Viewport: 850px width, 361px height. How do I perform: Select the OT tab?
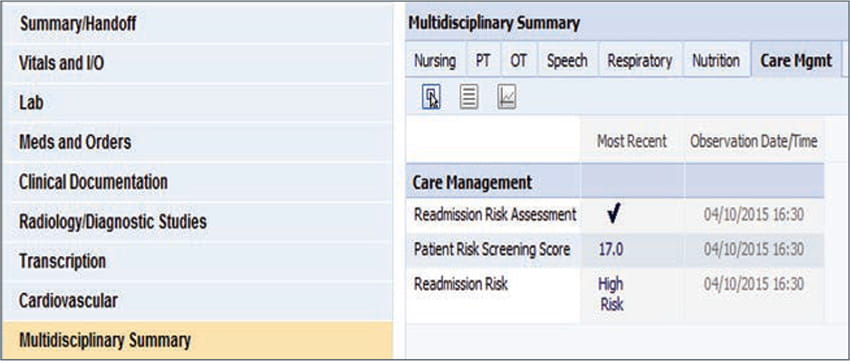(x=518, y=61)
